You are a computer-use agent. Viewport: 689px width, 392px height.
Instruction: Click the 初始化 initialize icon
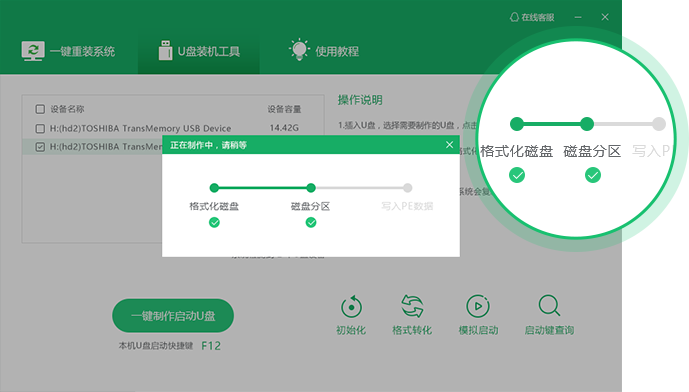(x=351, y=306)
